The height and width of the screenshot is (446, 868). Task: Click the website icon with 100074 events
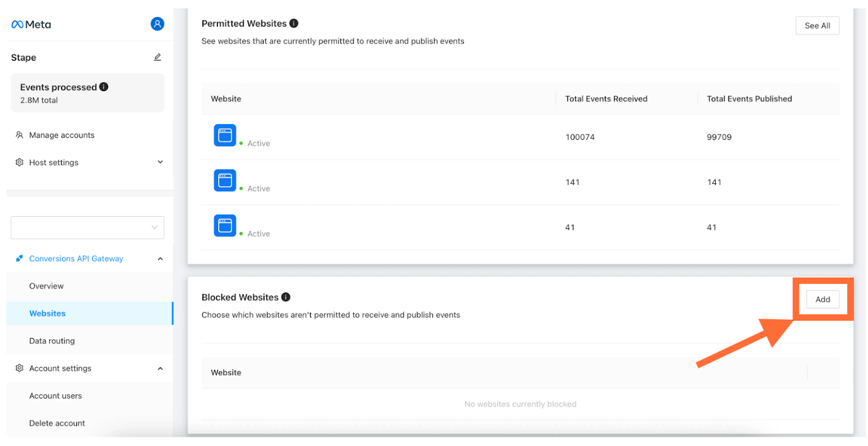[x=225, y=135]
